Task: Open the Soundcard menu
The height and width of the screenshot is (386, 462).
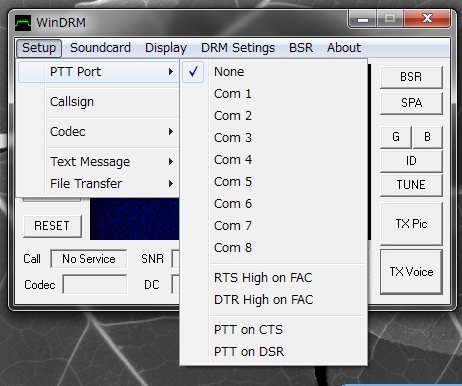Action: click(100, 48)
